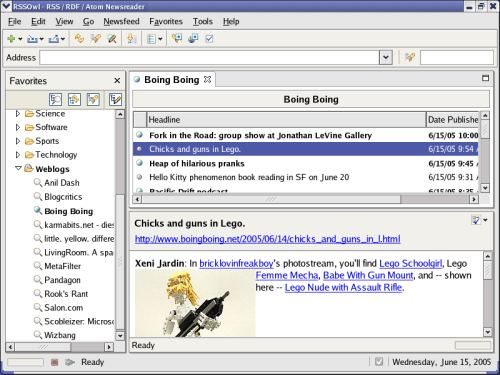Open the Newsfeed menu

click(x=121, y=22)
